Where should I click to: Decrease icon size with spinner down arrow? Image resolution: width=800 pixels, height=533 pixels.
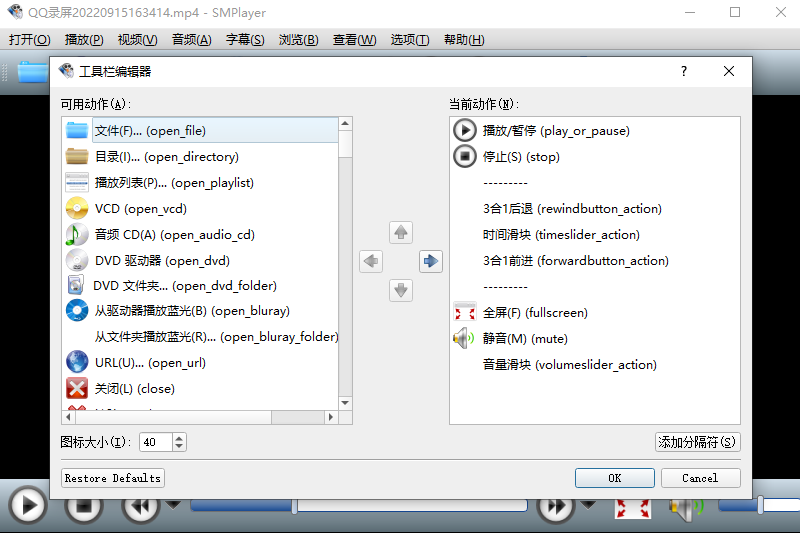point(178,446)
